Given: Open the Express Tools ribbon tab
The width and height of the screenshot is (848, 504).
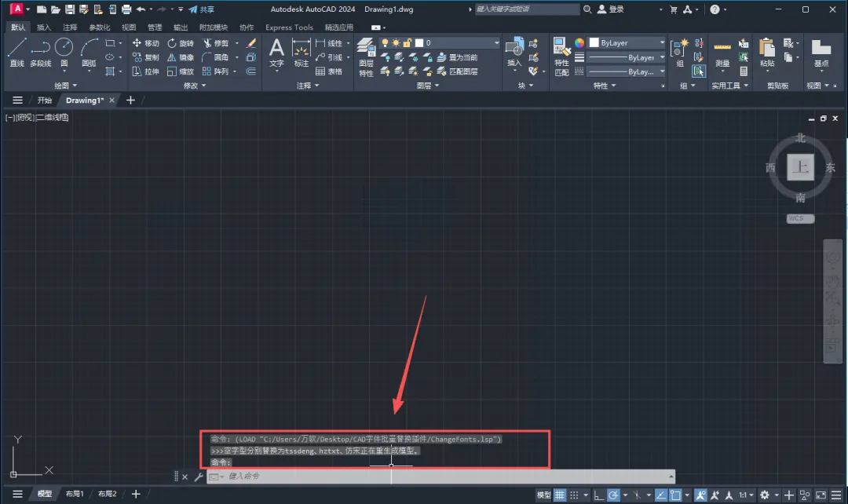Looking at the screenshot, I should [289, 27].
